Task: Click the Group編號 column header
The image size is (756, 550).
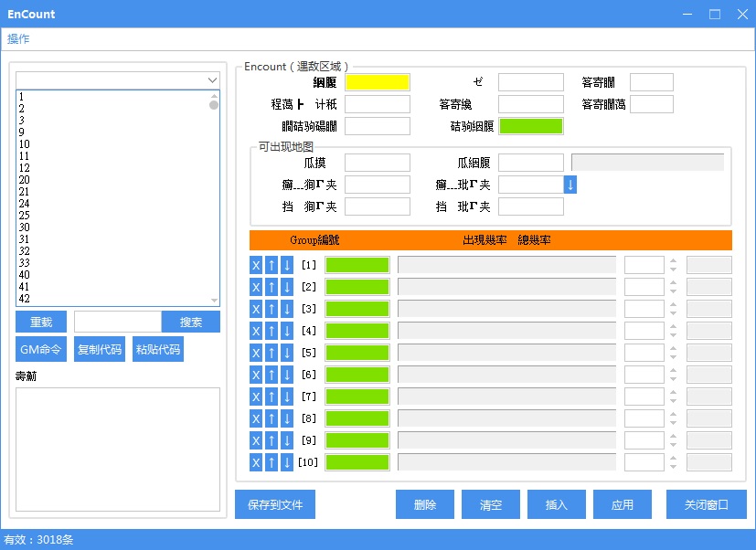Action: pos(314,240)
